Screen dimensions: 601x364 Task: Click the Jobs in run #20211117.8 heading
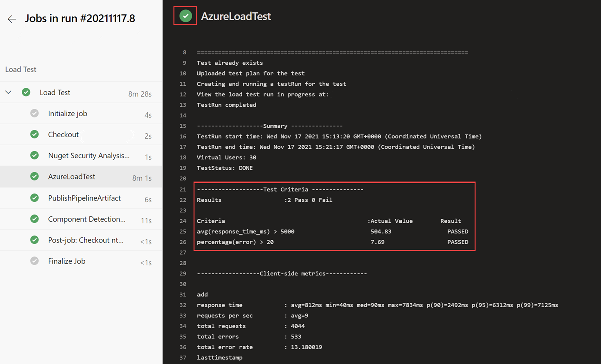pos(80,18)
